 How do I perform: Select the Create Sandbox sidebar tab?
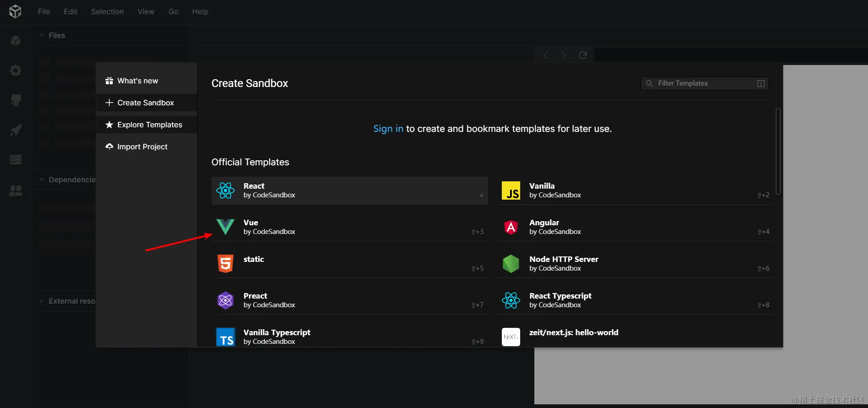(147, 103)
